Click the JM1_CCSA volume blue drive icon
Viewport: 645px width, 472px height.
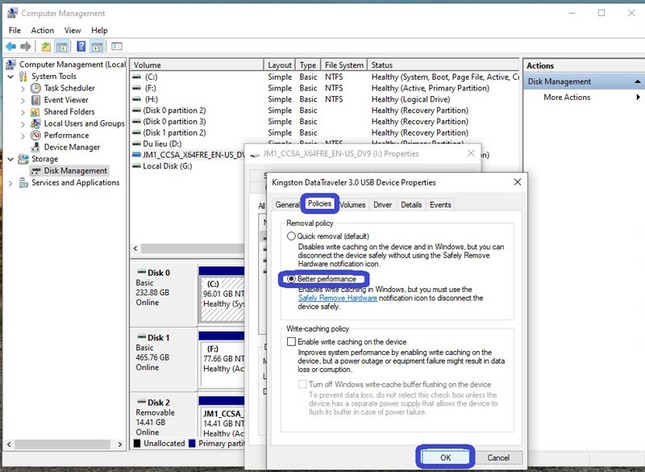(136, 155)
